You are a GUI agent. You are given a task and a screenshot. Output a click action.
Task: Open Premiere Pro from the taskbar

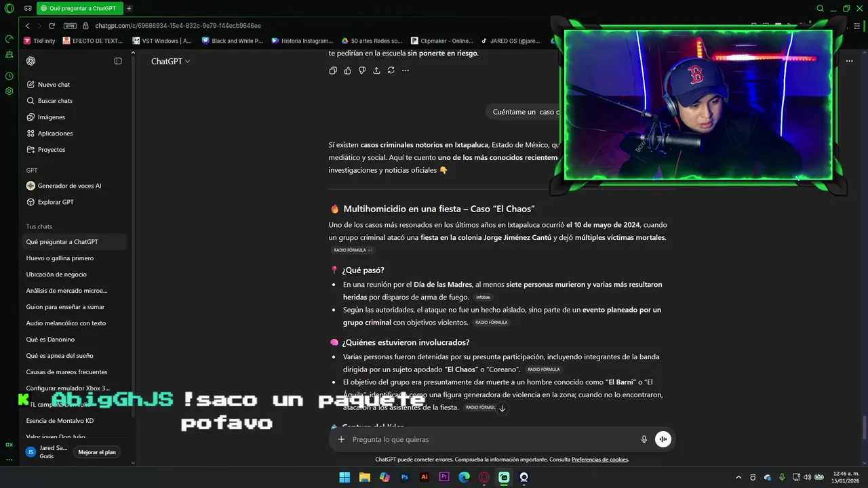point(445,477)
